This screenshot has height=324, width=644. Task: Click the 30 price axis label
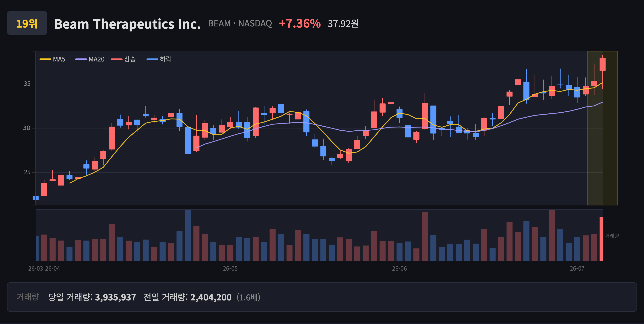pos(27,128)
